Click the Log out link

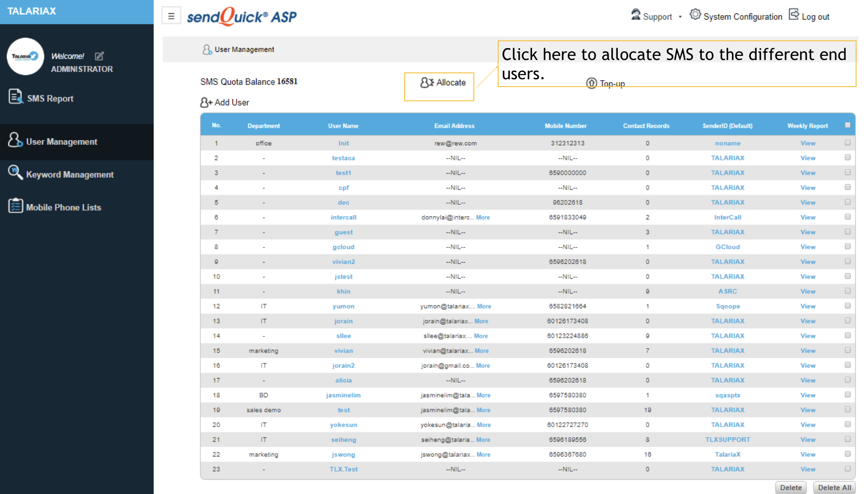(815, 17)
